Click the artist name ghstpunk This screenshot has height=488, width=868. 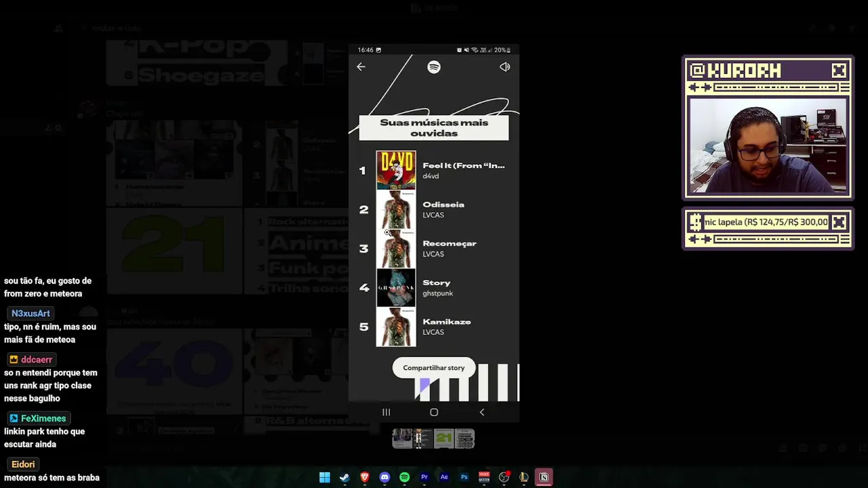point(438,293)
